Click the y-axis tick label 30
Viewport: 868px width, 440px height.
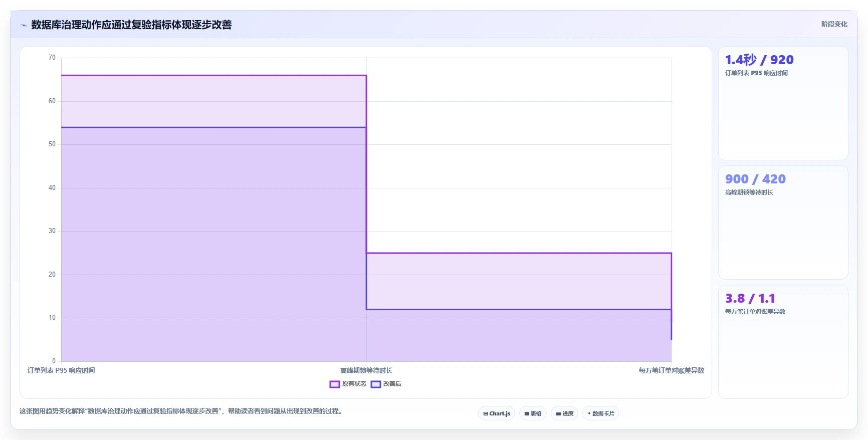[x=52, y=231]
